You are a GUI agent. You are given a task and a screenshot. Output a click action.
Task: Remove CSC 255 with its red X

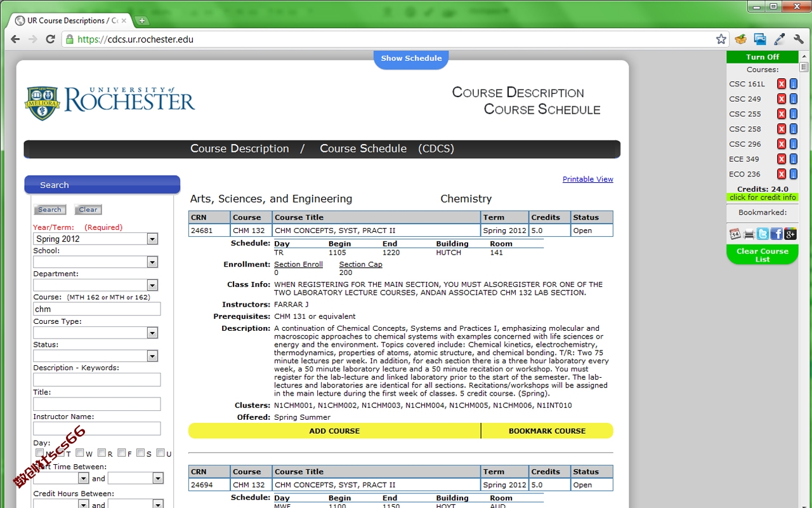(x=782, y=114)
